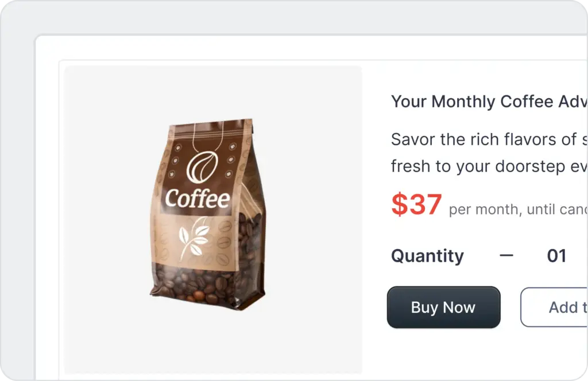Click the Quantity label
588x381 pixels.
[427, 256]
